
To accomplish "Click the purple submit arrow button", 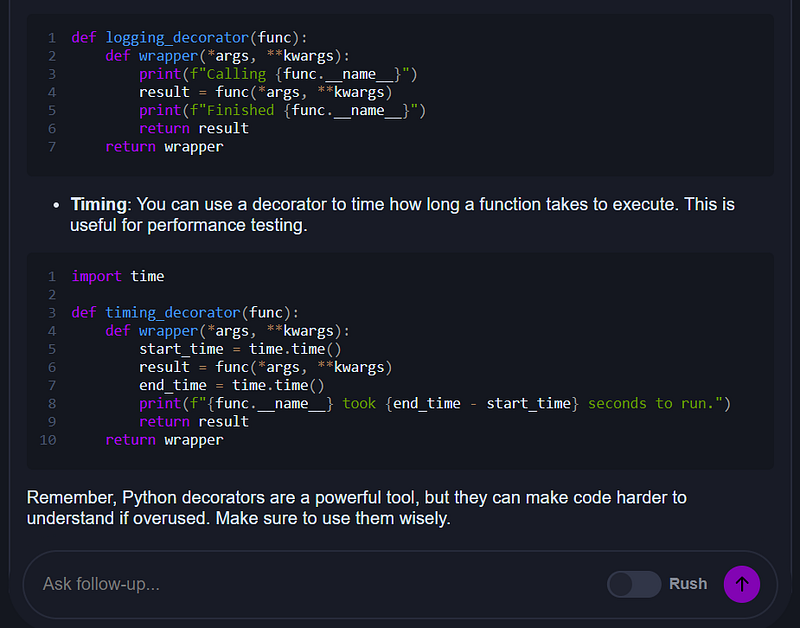I will pos(741,584).
